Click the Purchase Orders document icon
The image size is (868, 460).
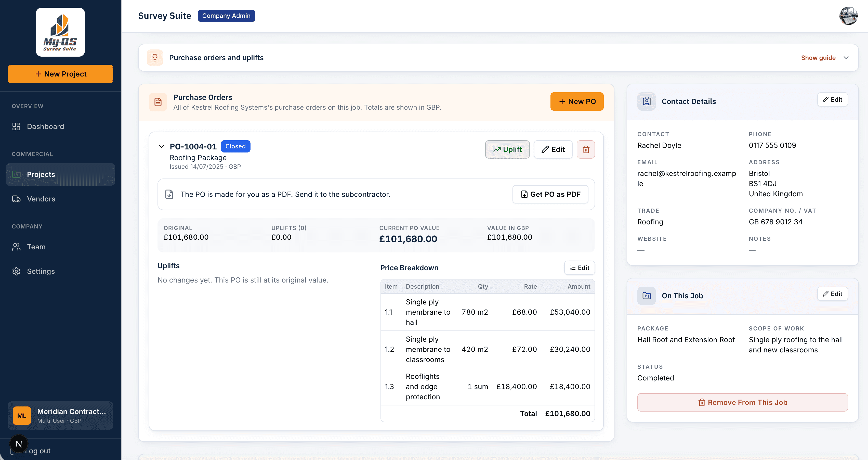point(158,102)
